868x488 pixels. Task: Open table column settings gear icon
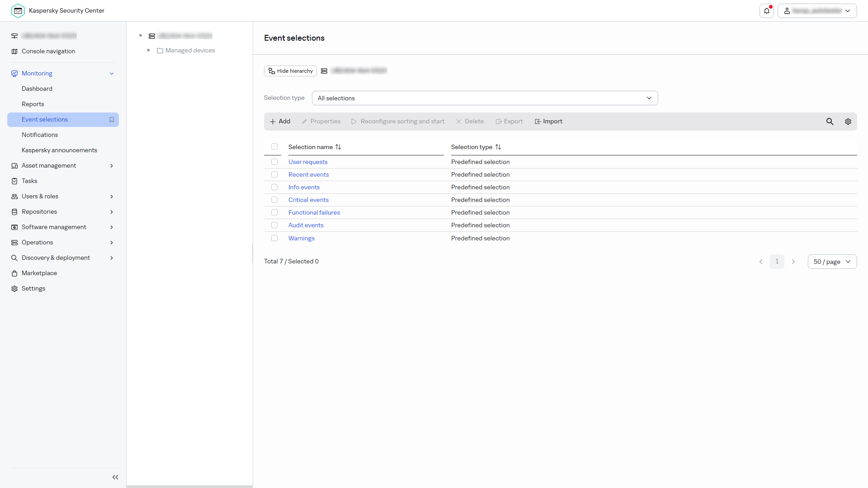pyautogui.click(x=848, y=122)
